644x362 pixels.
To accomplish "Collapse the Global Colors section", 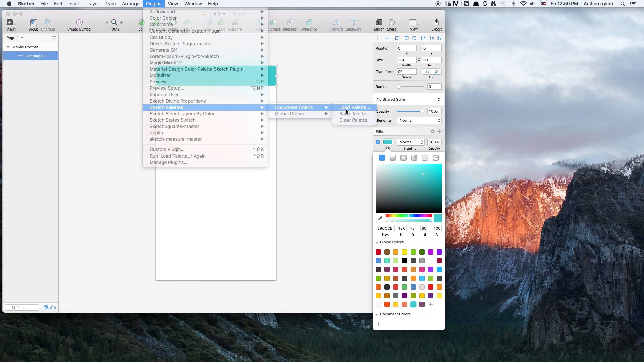I will click(x=377, y=242).
